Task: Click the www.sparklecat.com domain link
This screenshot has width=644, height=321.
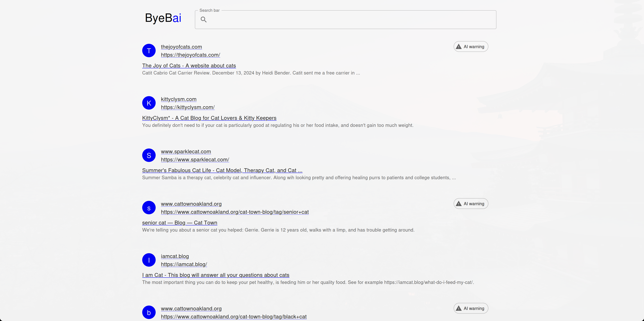Action: (186, 151)
